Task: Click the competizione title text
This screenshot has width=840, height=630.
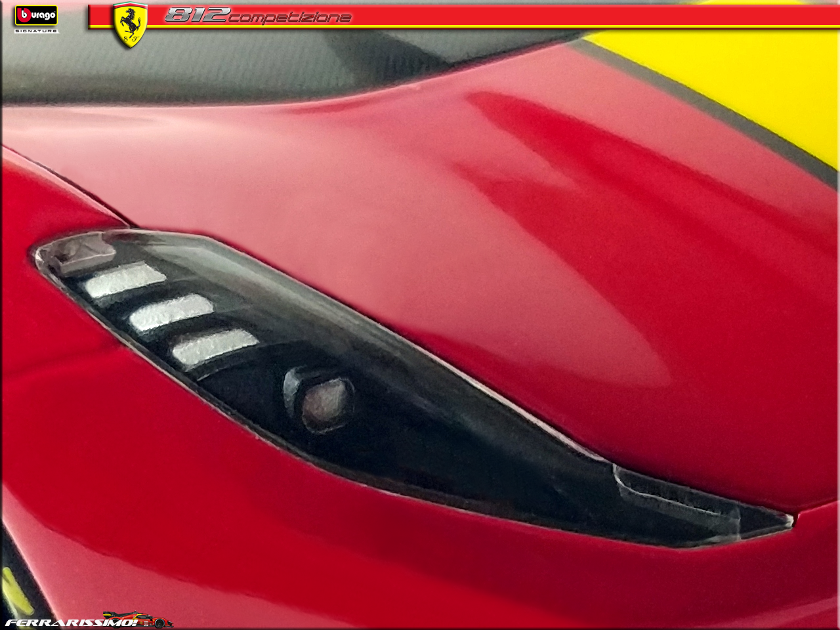Action: pyautogui.click(x=289, y=18)
